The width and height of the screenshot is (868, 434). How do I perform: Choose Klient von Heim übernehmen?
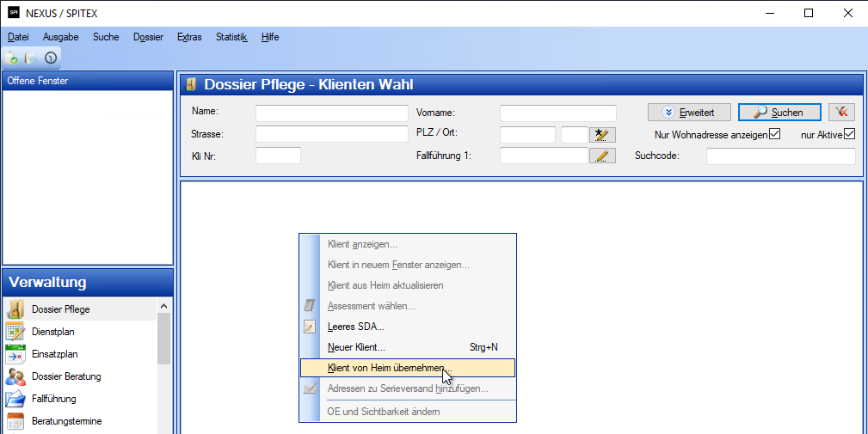point(389,368)
